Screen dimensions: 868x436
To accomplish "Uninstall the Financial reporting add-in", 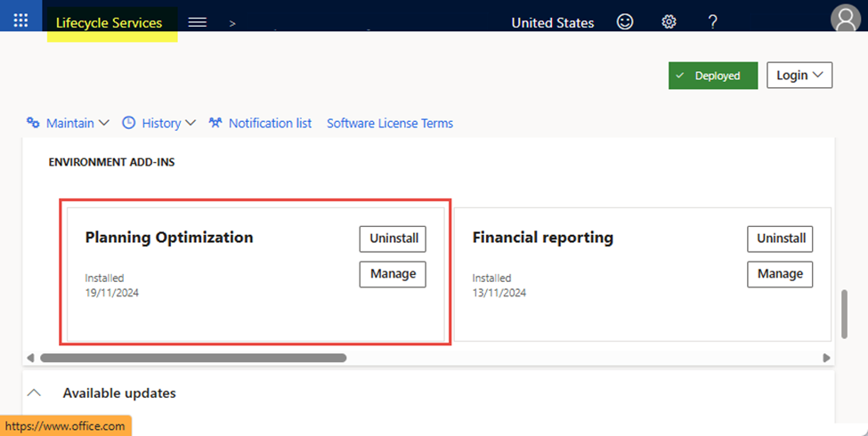I will point(781,239).
